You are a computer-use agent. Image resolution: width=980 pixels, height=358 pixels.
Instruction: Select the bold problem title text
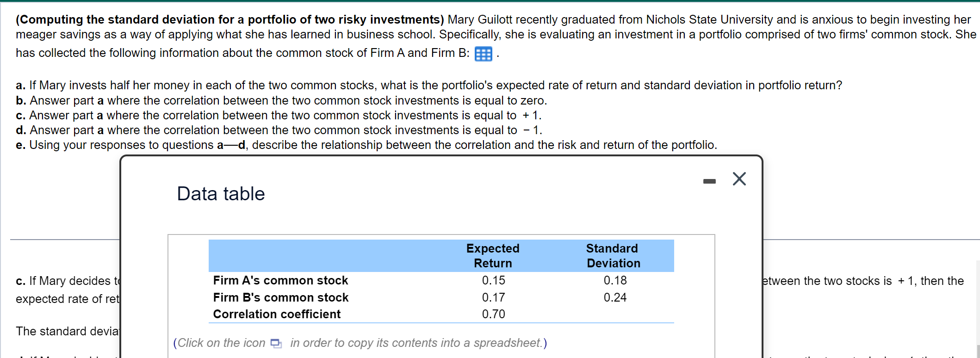pyautogui.click(x=229, y=19)
